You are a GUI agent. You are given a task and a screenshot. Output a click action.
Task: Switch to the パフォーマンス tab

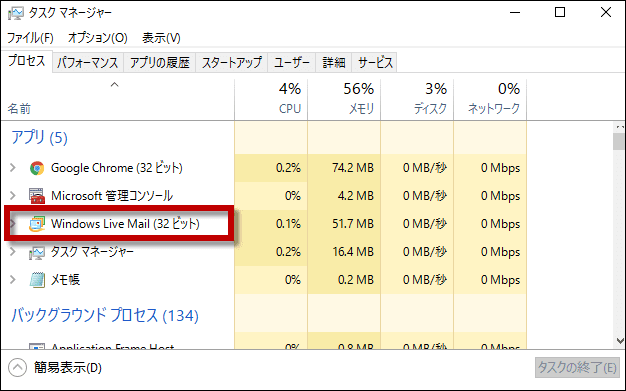pos(88,63)
